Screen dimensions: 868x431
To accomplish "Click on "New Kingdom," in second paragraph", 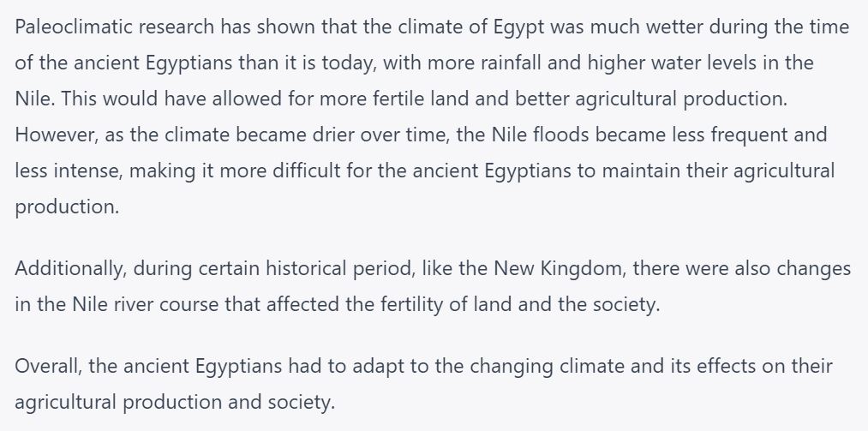I will point(560,269).
